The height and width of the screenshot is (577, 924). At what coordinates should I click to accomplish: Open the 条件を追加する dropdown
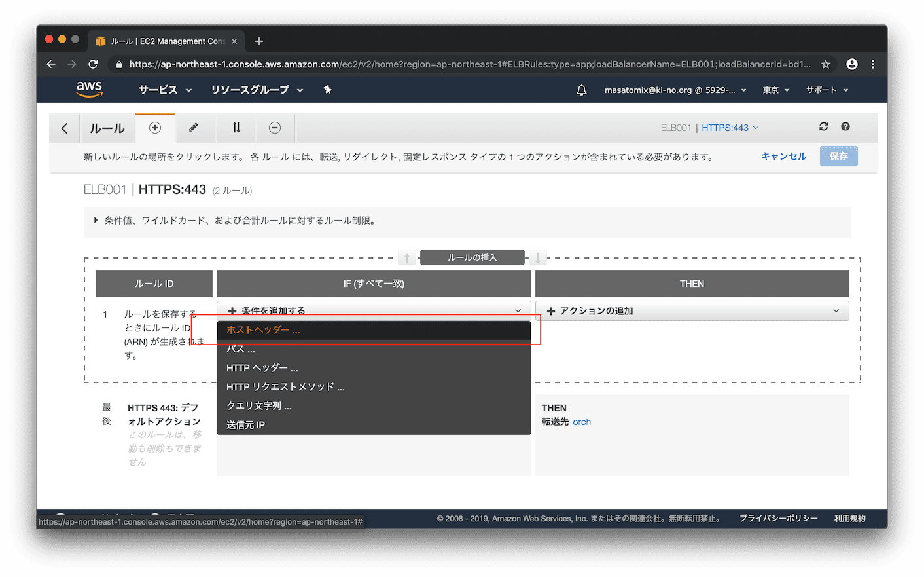point(374,310)
